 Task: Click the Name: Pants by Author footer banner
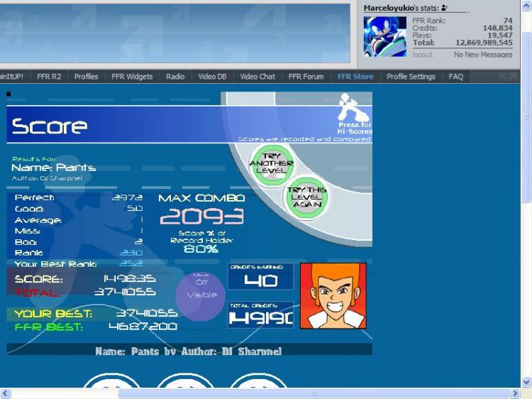point(189,351)
